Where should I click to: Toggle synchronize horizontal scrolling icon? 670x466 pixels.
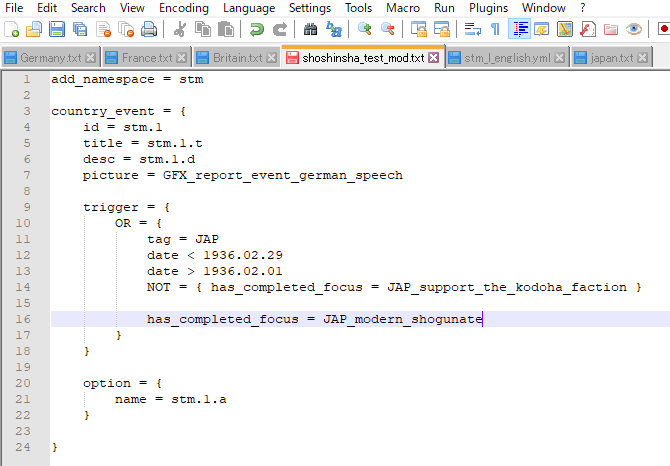point(441,29)
